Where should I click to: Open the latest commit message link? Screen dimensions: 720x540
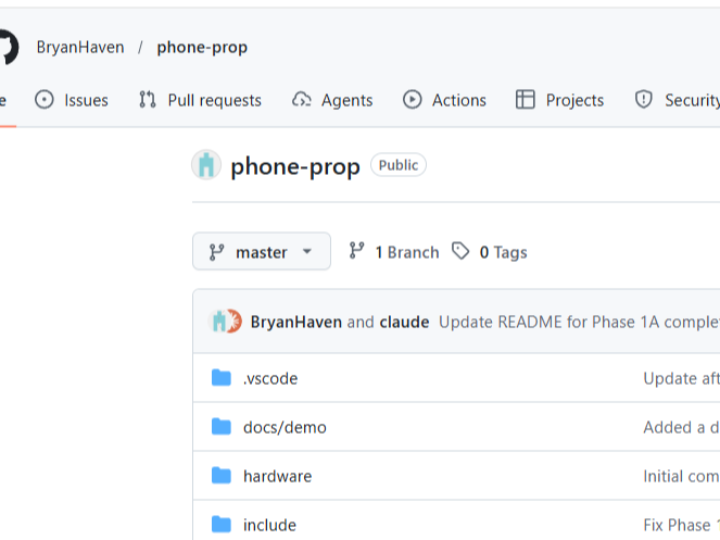point(578,322)
